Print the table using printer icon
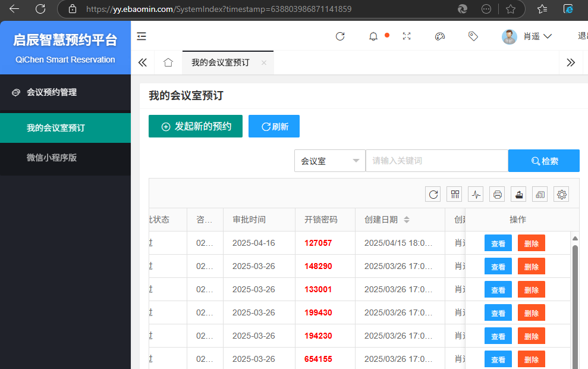This screenshot has height=369, width=588. 498,194
